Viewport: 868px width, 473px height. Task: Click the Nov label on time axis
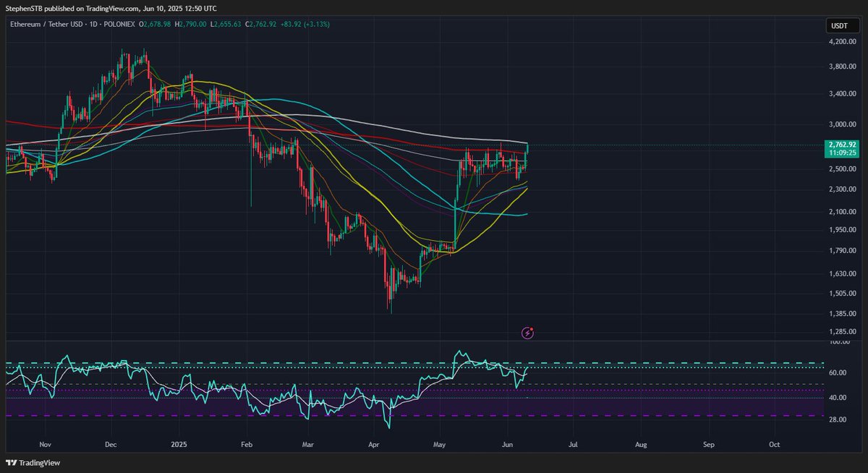click(45, 445)
